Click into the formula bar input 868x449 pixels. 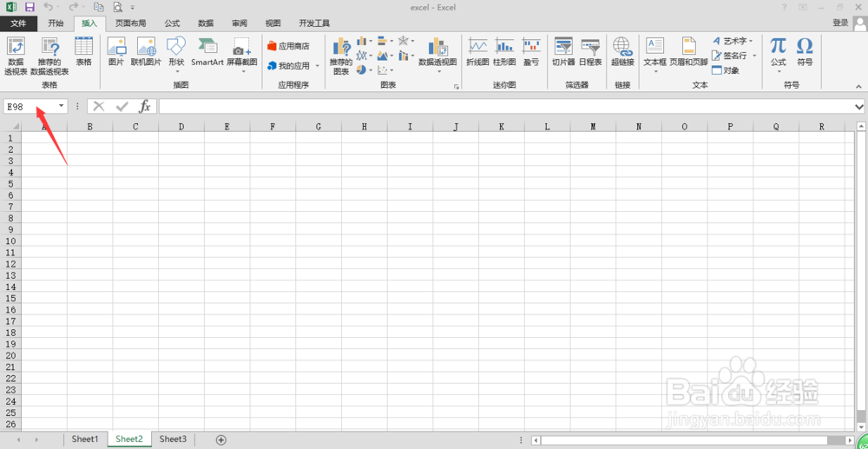[505, 106]
